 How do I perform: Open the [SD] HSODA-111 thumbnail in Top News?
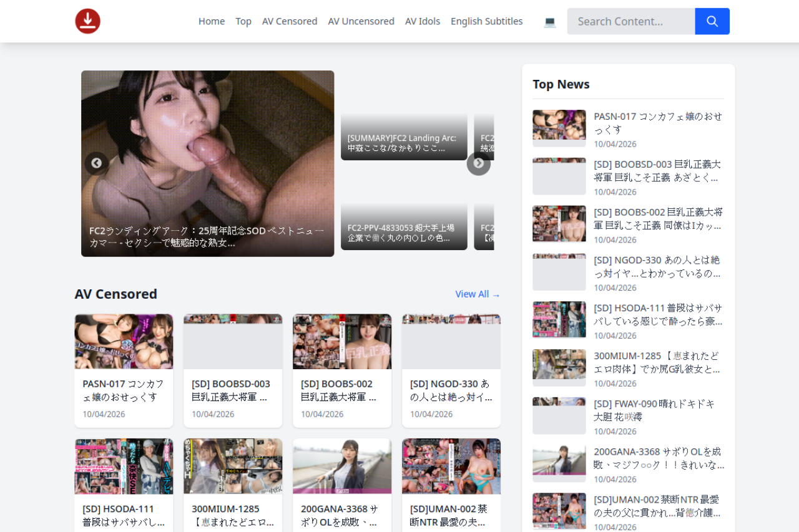(559, 320)
